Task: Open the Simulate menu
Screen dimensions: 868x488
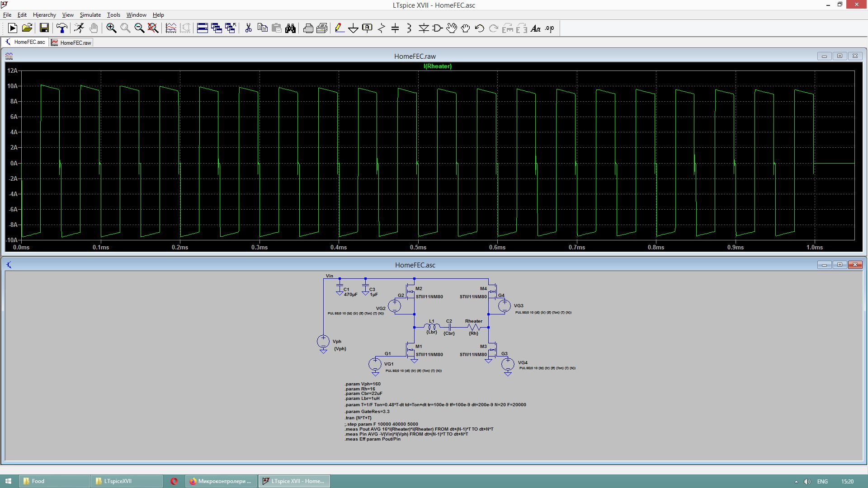Action: point(90,15)
